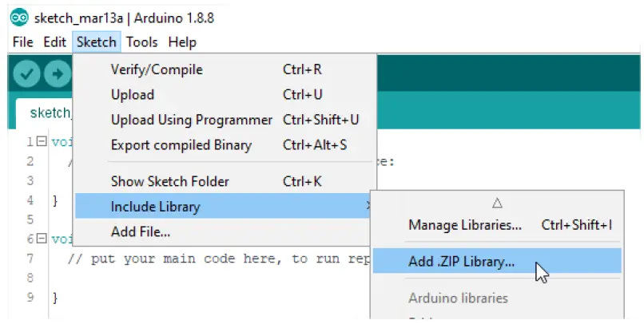Click the Verify checkmark toolbar icon

26,74
